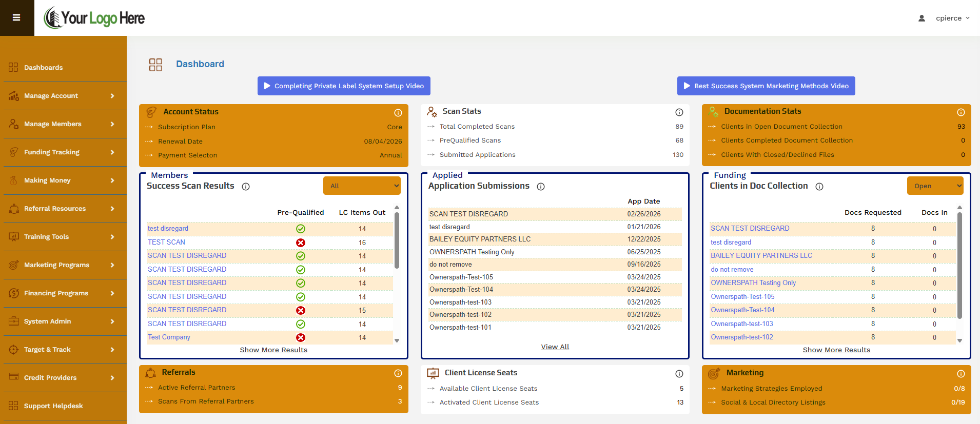The width and height of the screenshot is (980, 424).
Task: Open Account Status info icon
Action: coord(398,112)
